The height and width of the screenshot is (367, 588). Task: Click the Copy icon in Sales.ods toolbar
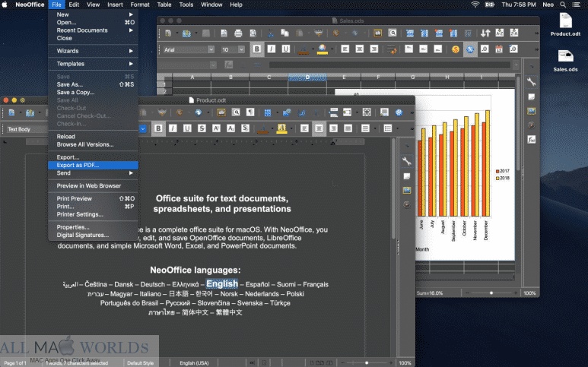tap(285, 33)
